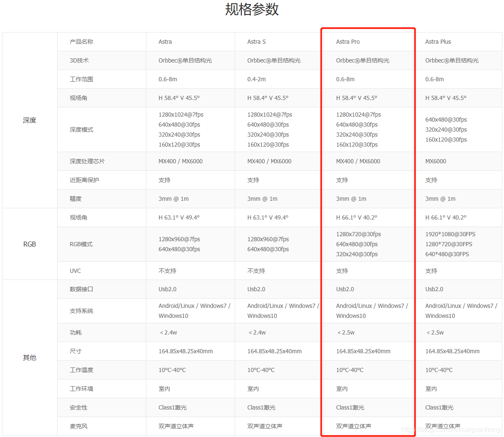Click the 工作范围 row label

81,79
